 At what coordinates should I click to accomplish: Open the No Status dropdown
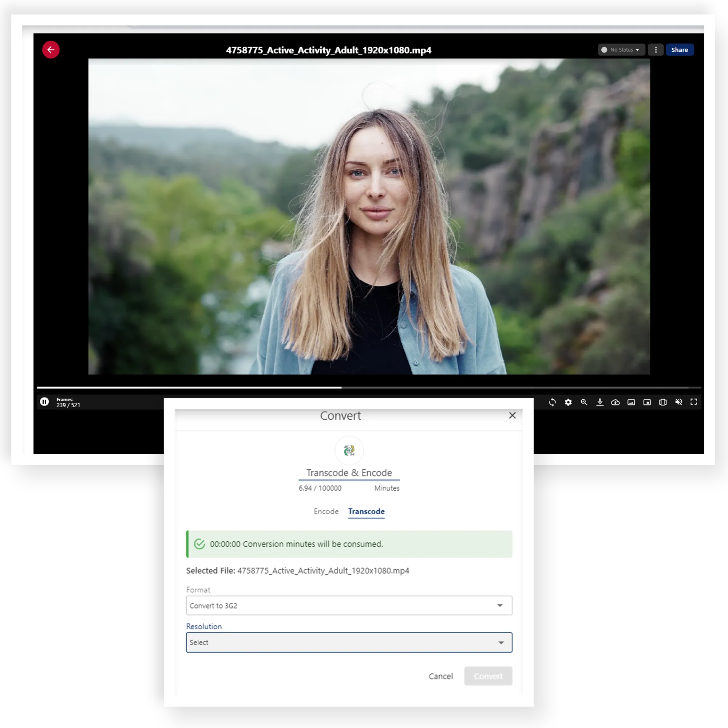(621, 50)
